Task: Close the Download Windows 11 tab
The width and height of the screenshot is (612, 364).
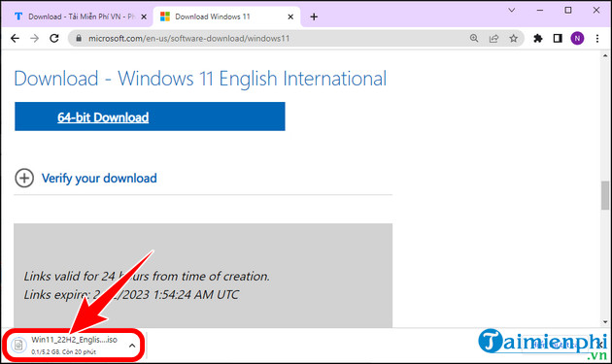Action: 290,17
